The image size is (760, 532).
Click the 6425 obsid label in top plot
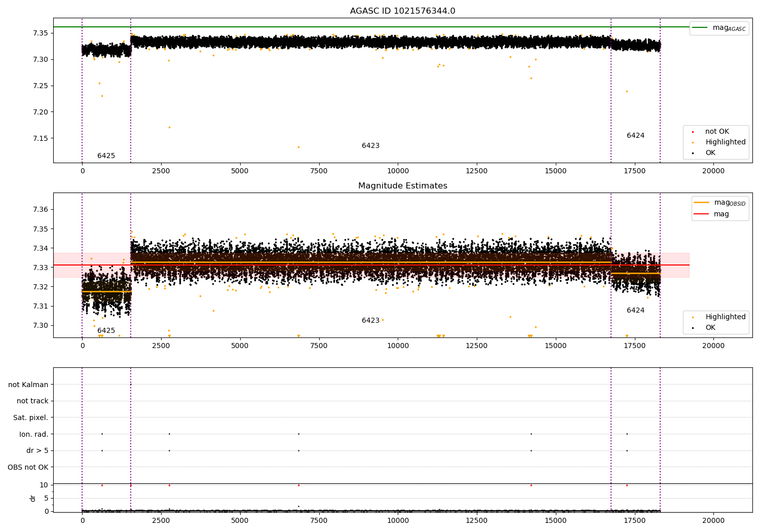106,156
